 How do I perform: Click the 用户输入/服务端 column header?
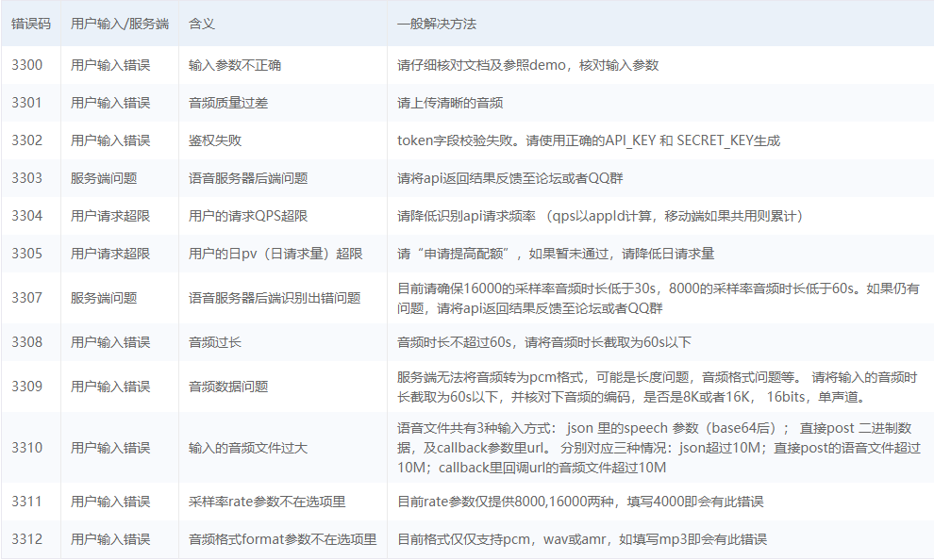[120, 24]
